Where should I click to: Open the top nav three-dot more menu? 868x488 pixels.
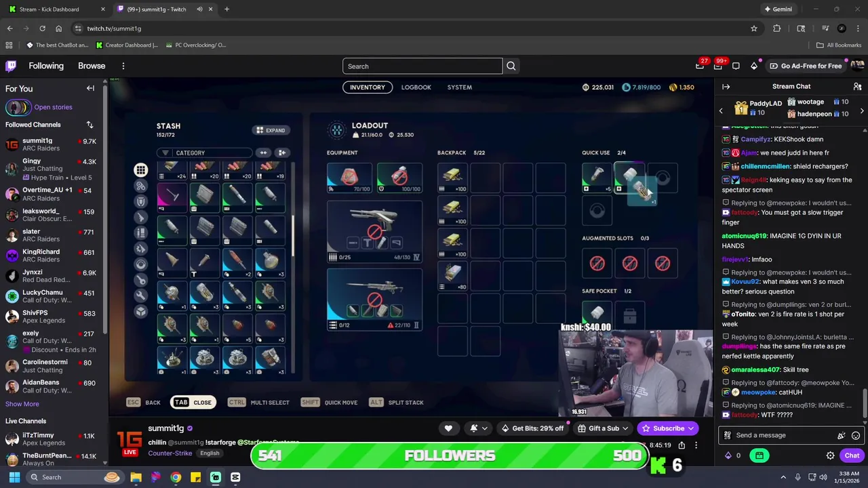pos(123,66)
